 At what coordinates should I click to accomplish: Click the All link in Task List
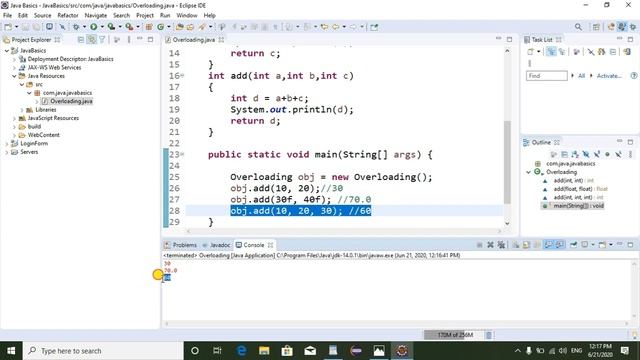(x=582, y=76)
